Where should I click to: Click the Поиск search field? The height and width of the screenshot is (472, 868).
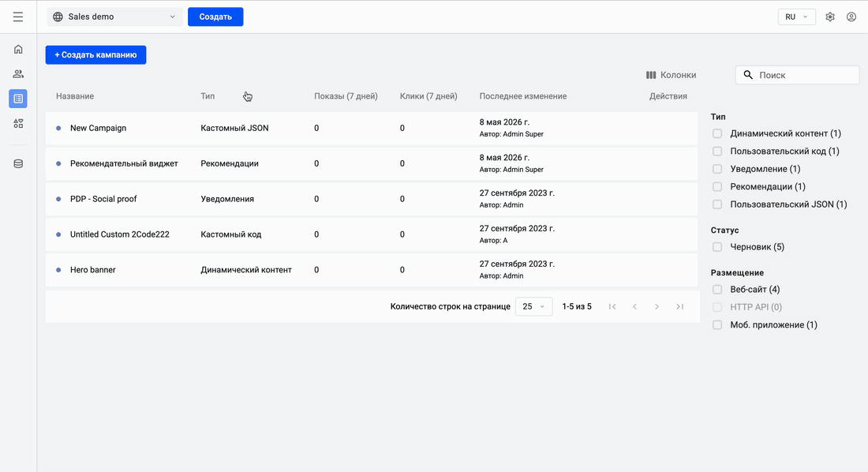point(797,75)
